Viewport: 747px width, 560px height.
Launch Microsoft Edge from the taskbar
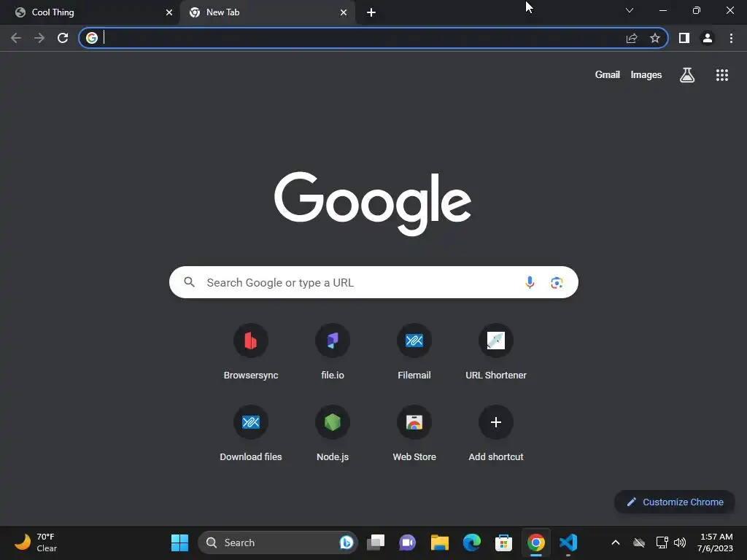coord(472,542)
